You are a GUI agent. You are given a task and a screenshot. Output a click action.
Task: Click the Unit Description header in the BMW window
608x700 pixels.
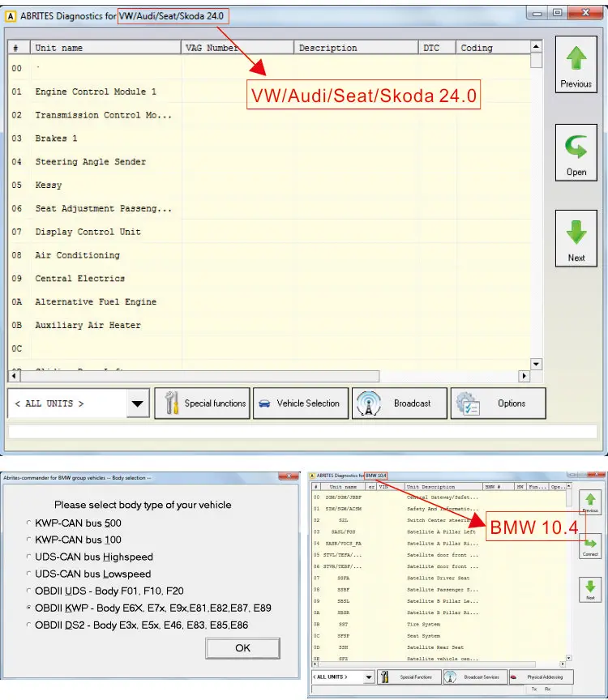[x=443, y=487]
